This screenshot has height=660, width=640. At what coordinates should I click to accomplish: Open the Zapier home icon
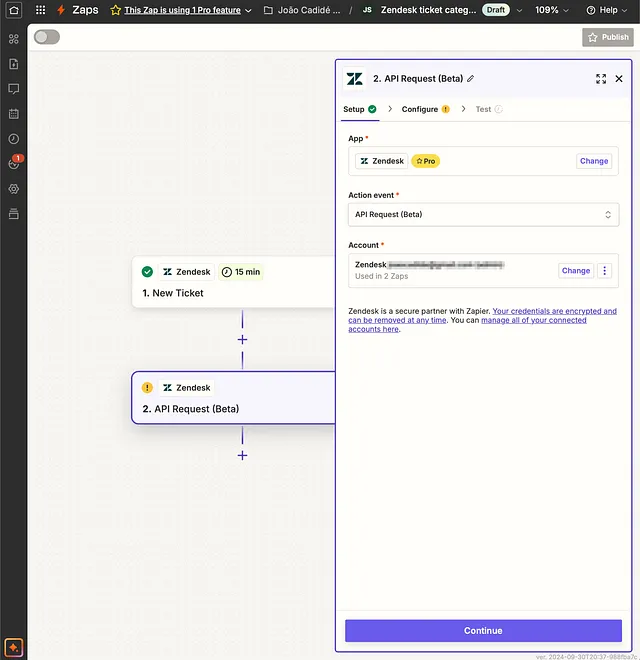[13, 10]
